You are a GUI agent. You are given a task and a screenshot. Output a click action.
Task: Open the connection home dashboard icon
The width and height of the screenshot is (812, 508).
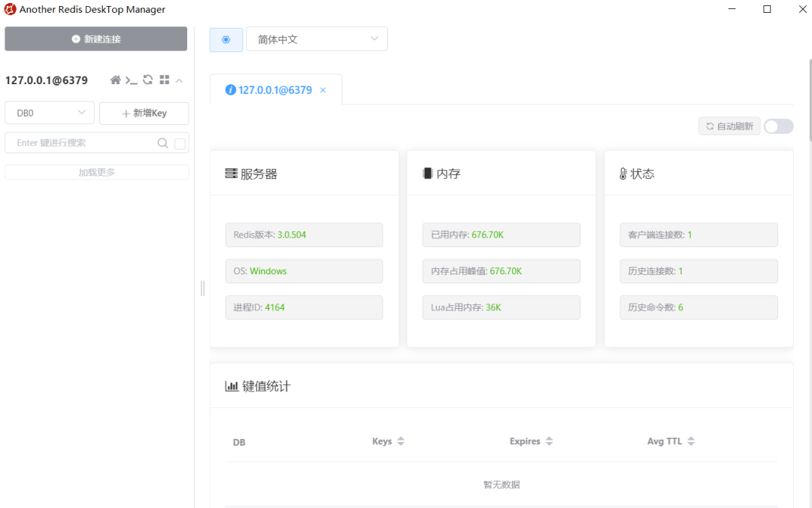[116, 80]
